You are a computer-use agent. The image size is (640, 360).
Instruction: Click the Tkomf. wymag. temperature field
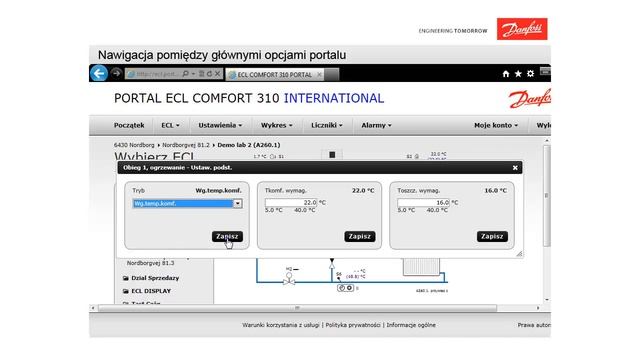pyautogui.click(x=291, y=202)
